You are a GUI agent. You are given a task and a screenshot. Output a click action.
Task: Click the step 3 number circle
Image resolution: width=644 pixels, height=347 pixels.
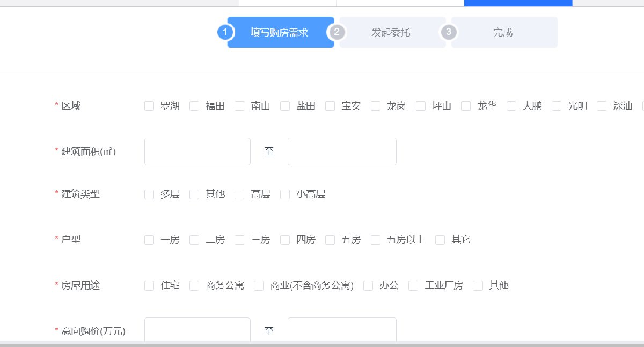(448, 32)
